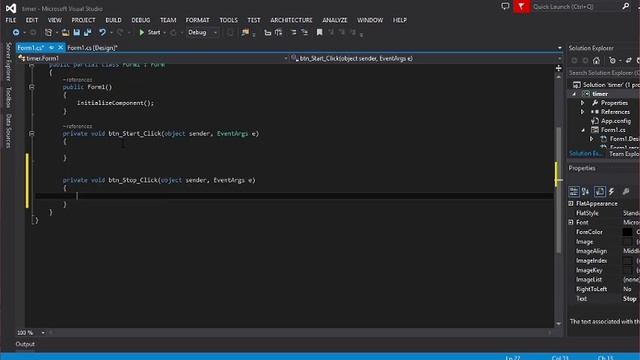Open the DEBUG menu
Screen dimensions: 640x360
tap(140, 20)
